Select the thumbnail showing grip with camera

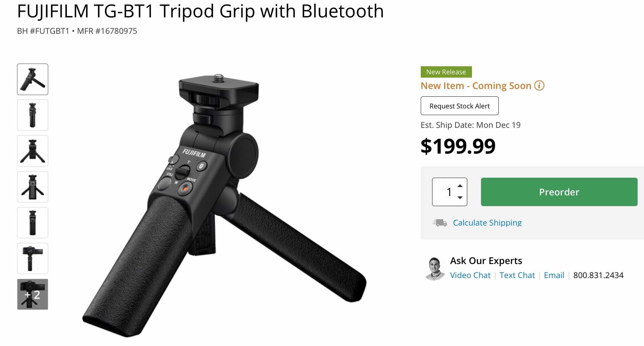coord(32,258)
